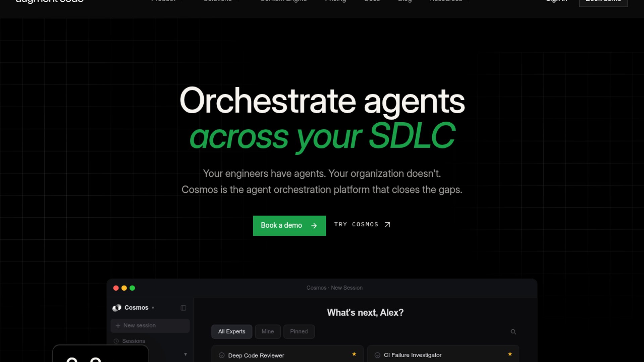Open the TRY COSMOS link

[x=362, y=225]
